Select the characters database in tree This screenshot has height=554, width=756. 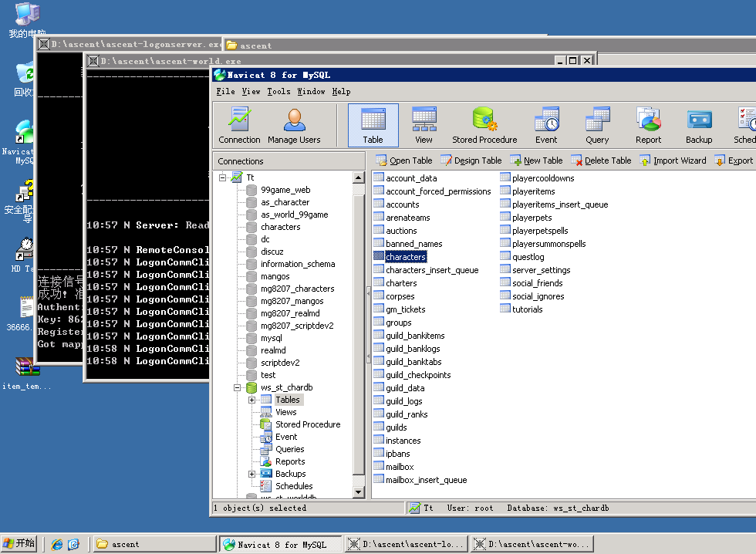pos(280,227)
